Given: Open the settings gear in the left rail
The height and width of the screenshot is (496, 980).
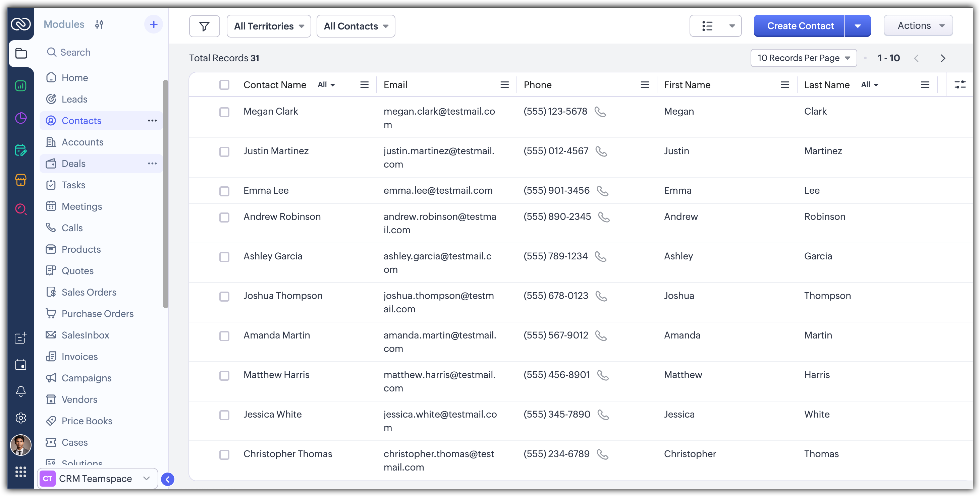Looking at the screenshot, I should [20, 418].
